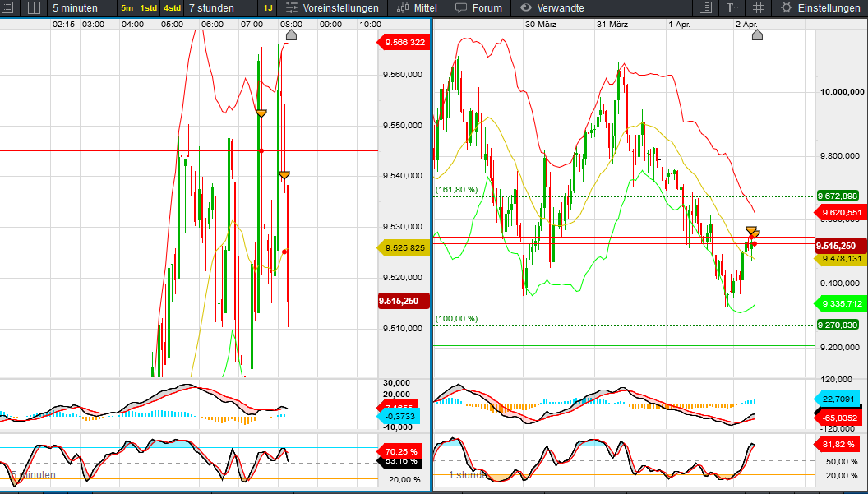Select the 5m timeframe shortcut

(x=127, y=7)
